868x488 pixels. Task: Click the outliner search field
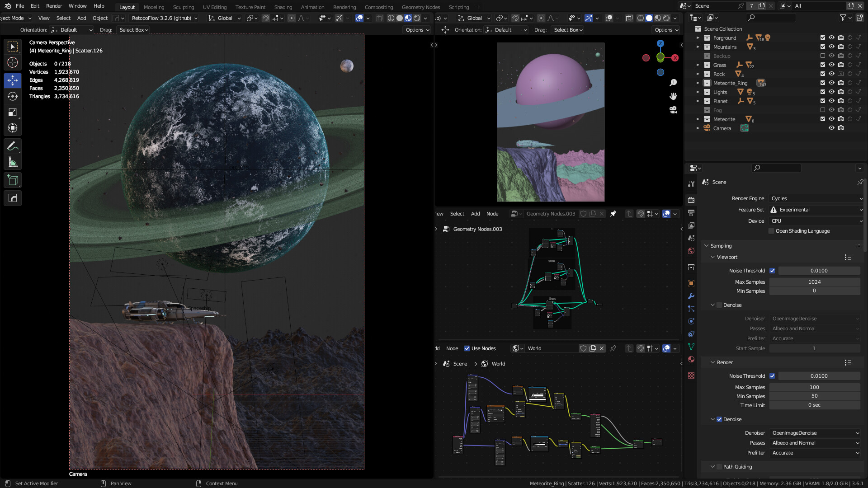[x=771, y=18]
